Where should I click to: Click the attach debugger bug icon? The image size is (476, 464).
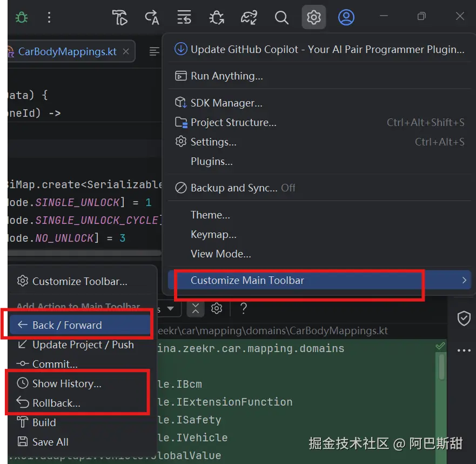pyautogui.click(x=217, y=17)
